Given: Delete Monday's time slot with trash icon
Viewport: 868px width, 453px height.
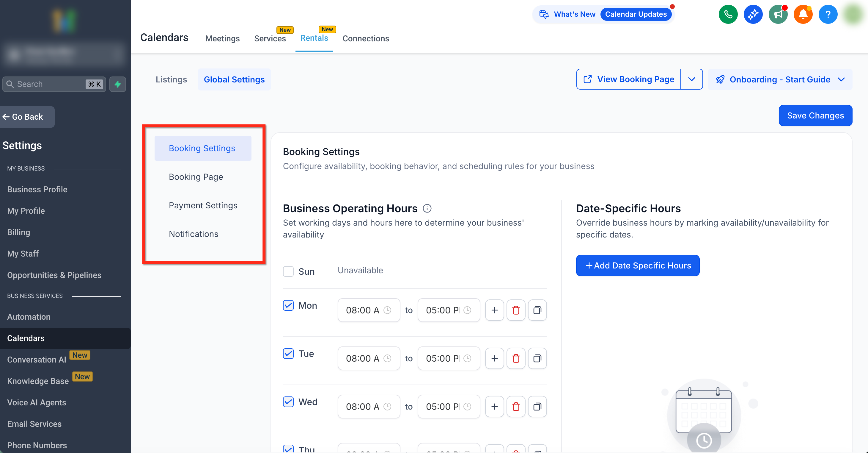Looking at the screenshot, I should (x=515, y=310).
